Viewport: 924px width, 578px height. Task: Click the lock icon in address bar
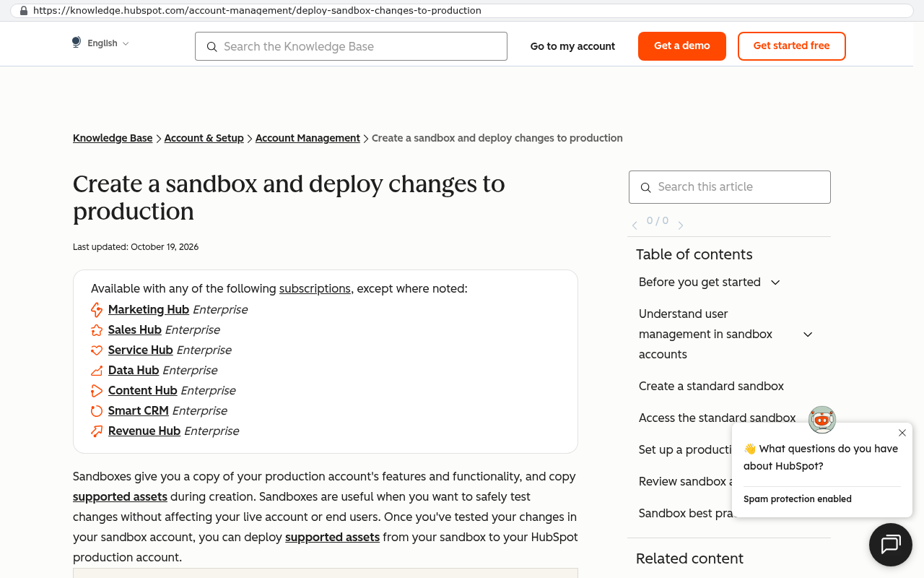click(24, 11)
